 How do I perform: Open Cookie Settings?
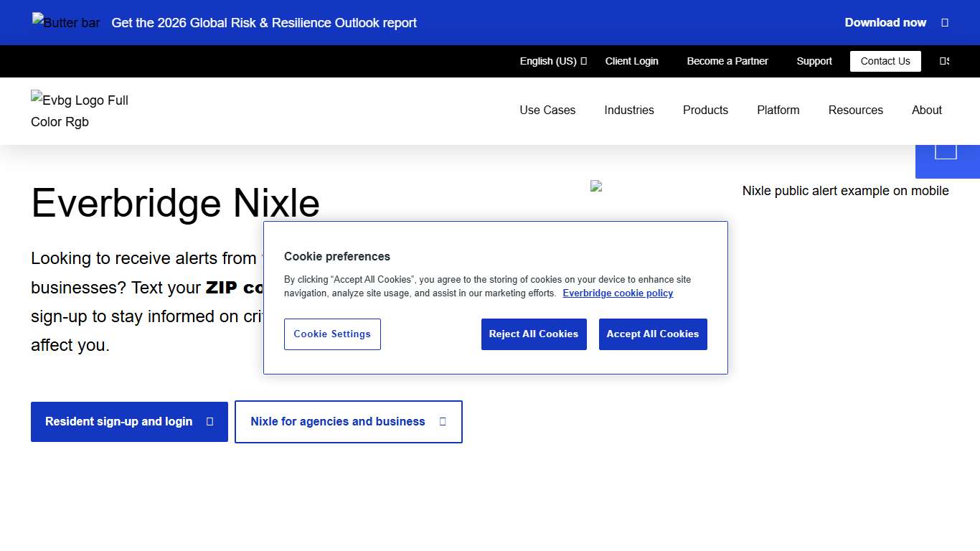(x=332, y=334)
